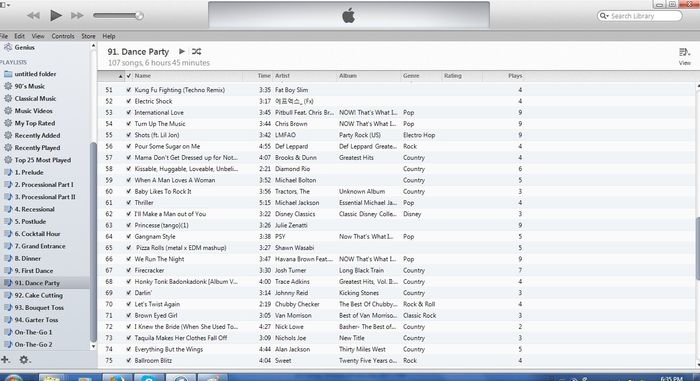700x381 pixels.
Task: Sort by the Artist column header
Action: (x=304, y=76)
